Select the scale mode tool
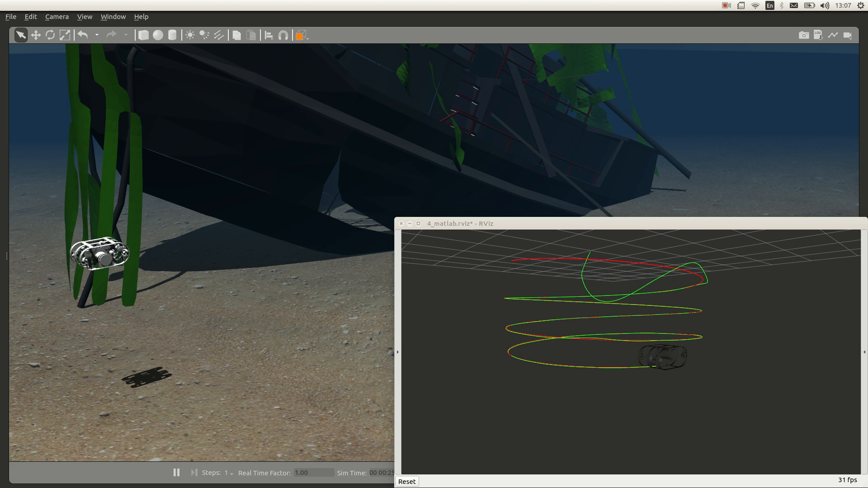This screenshot has width=868, height=488. [x=65, y=35]
